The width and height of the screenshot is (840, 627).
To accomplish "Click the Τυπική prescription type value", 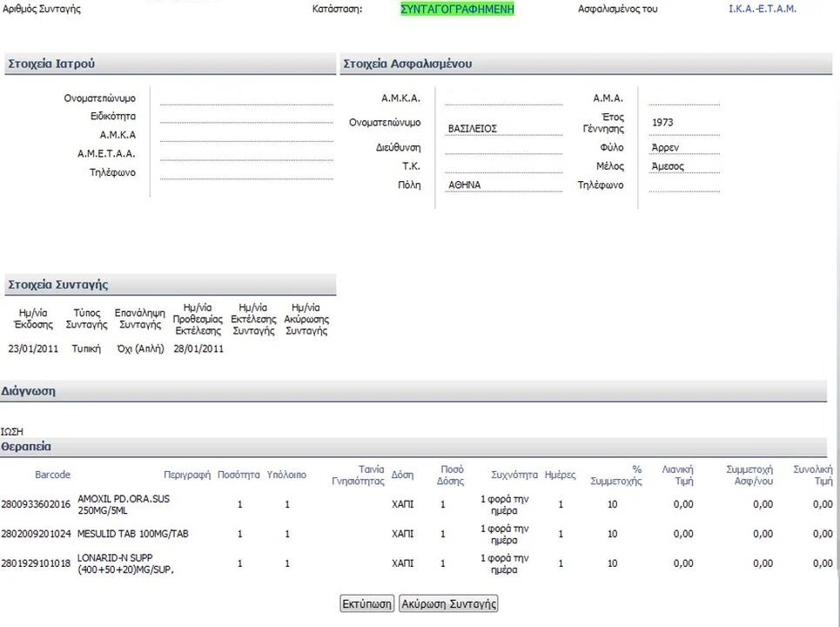I will coord(86,348).
